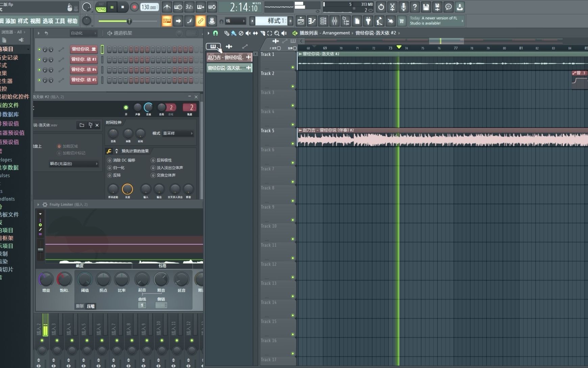Open the 样式 menu
Viewport: 588px width, 368px height.
(23, 21)
